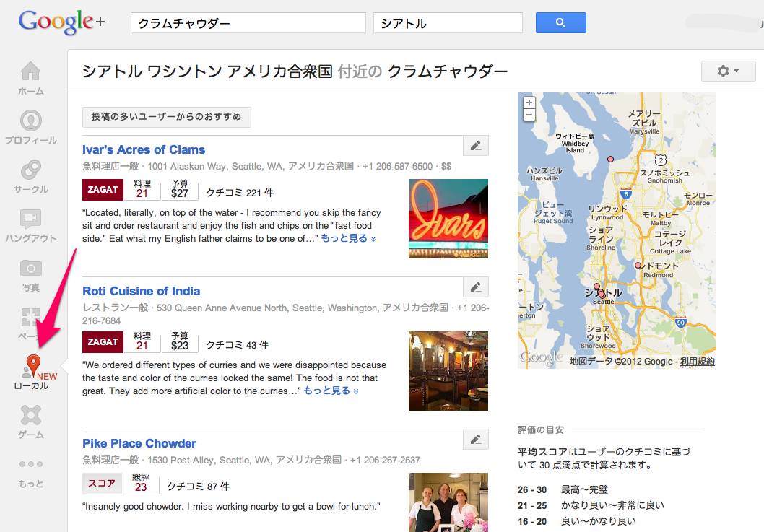Click the シアトル location field
The image size is (764, 532).
point(448,23)
